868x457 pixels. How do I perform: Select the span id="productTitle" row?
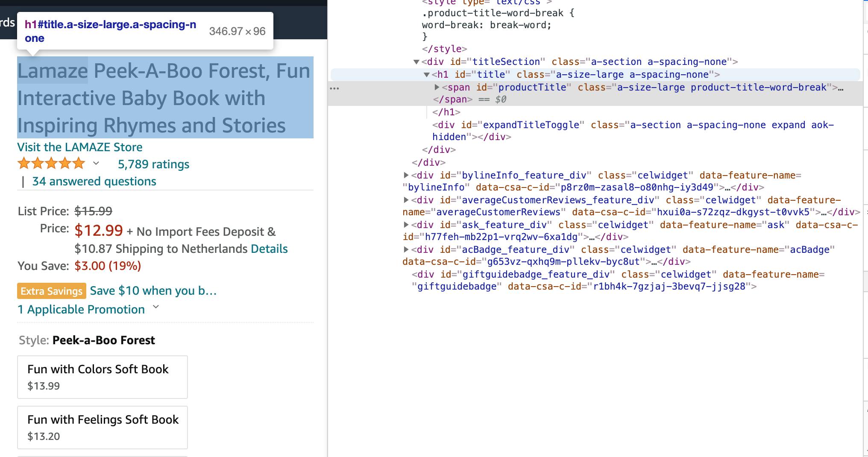(x=595, y=93)
